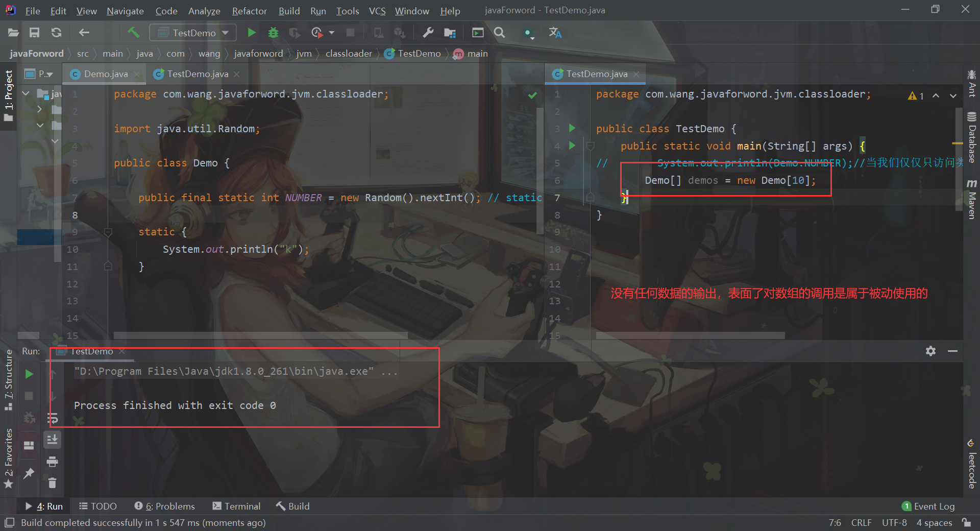Open the Structure tool window
980x531 pixels.
click(x=8, y=380)
